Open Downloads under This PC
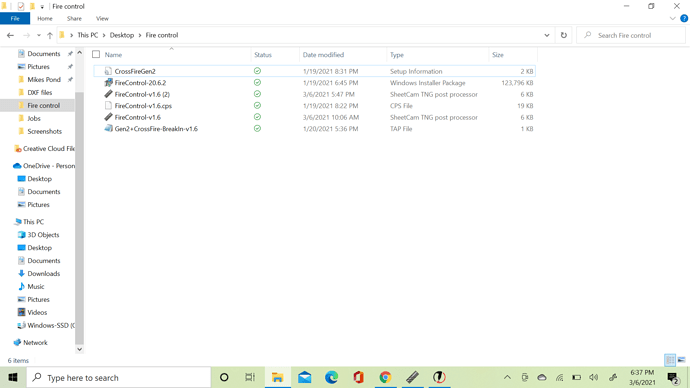 44,274
